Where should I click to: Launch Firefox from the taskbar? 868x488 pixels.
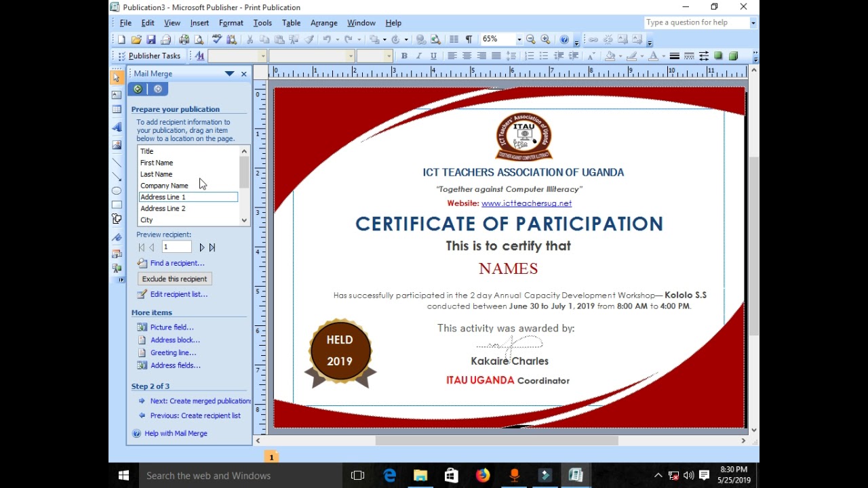click(x=483, y=476)
